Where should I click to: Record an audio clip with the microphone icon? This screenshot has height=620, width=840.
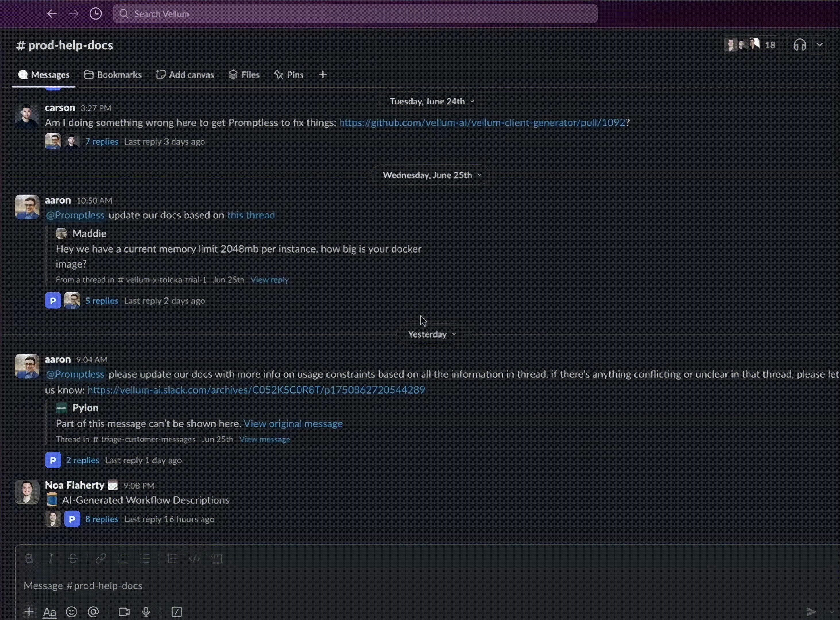click(x=146, y=611)
